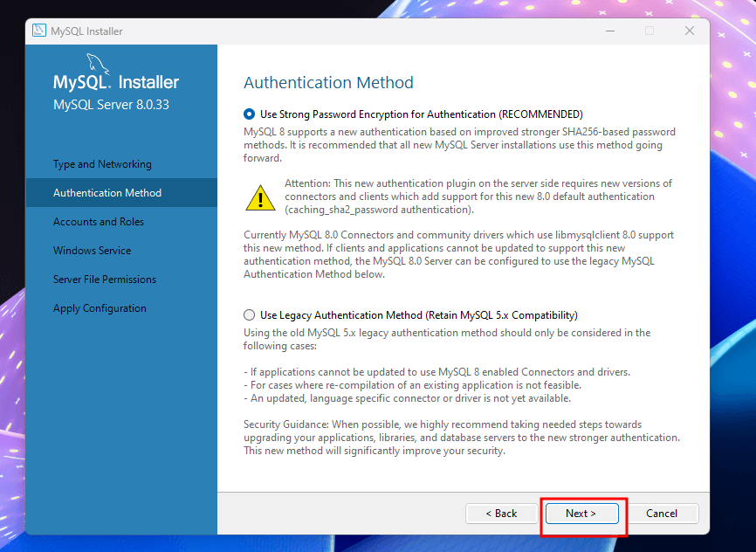The width and height of the screenshot is (756, 552).
Task: Click the Attention caching_sha2_password notice text
Action: 478,197
